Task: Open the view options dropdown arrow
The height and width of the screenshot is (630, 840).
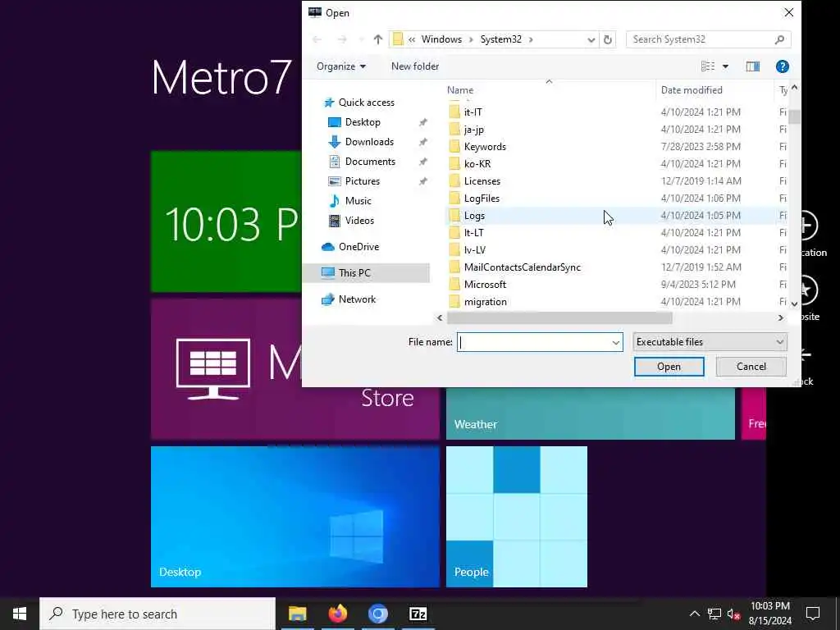Action: [725, 66]
